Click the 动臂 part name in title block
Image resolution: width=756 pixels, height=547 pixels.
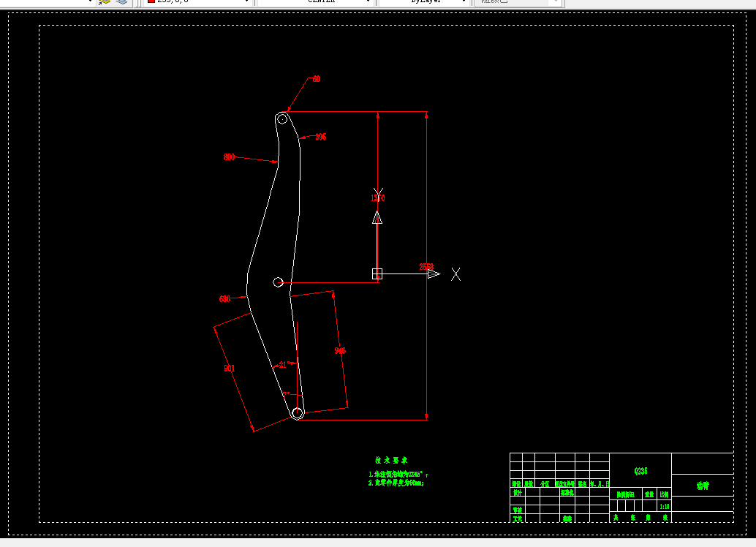coord(703,486)
